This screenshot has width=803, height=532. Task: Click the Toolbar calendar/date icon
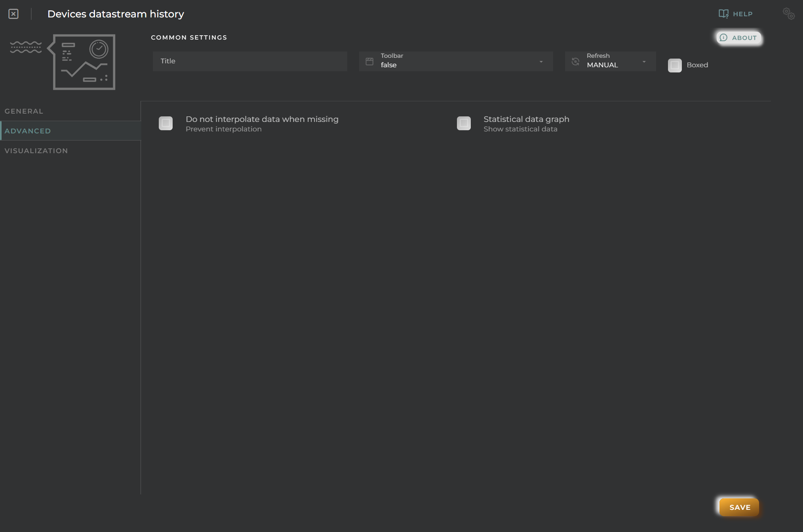(x=369, y=61)
